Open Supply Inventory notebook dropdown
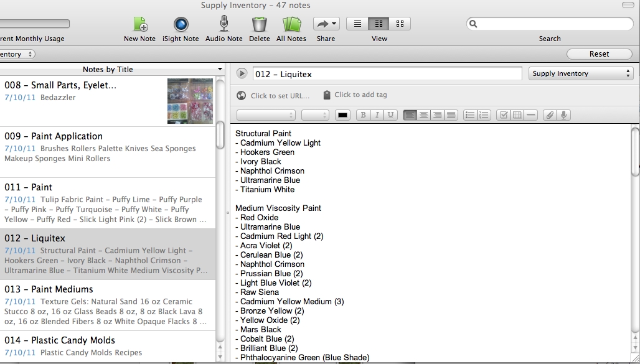This screenshot has height=364, width=640. click(x=581, y=73)
